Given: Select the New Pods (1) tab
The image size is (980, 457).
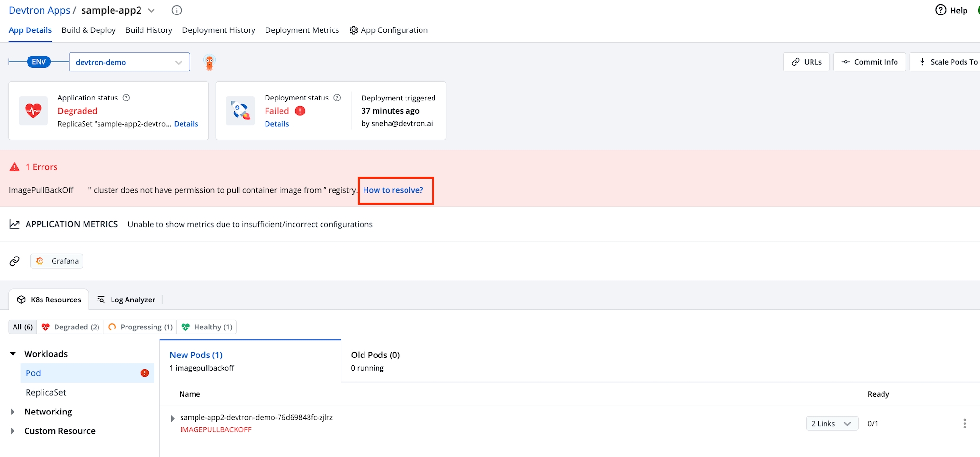Looking at the screenshot, I should click(x=250, y=361).
